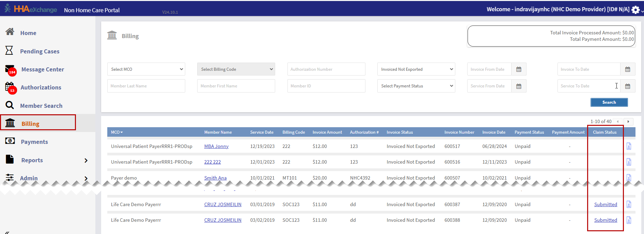
Task: Open Submitted claim status for invoice 600388
Action: 606,220
